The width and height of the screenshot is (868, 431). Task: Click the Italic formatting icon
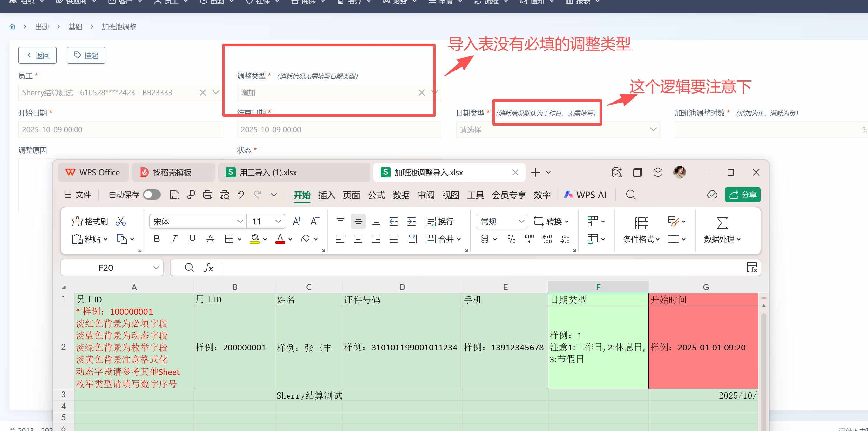(174, 239)
